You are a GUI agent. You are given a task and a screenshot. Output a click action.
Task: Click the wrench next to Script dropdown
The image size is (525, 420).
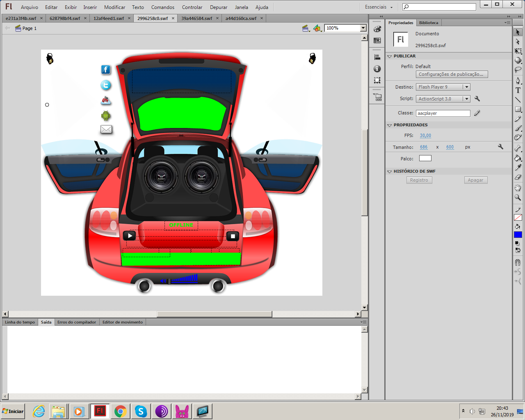click(x=477, y=99)
